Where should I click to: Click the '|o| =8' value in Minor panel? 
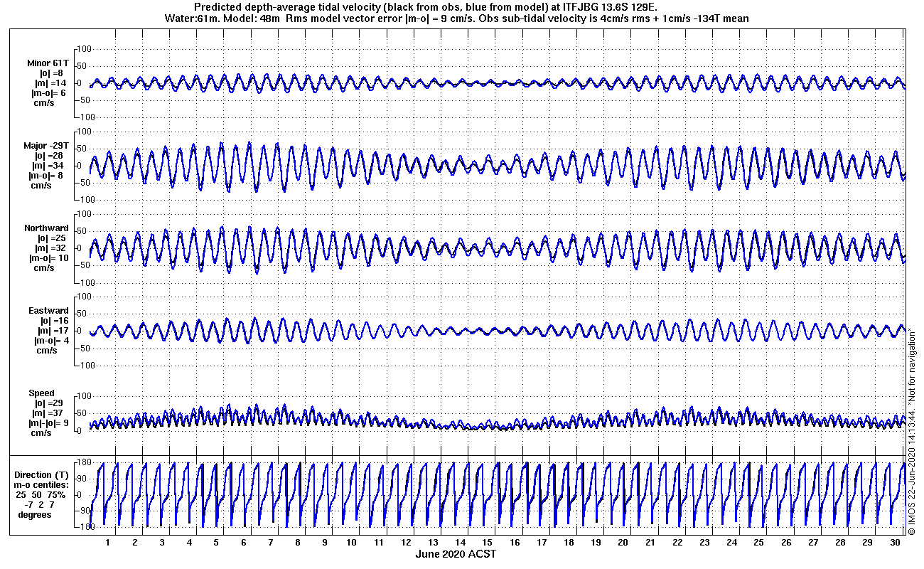point(50,73)
